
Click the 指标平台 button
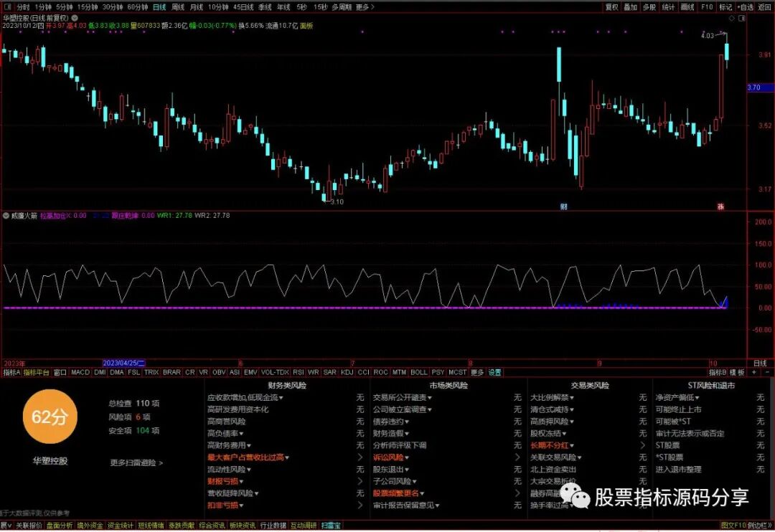tap(37, 372)
